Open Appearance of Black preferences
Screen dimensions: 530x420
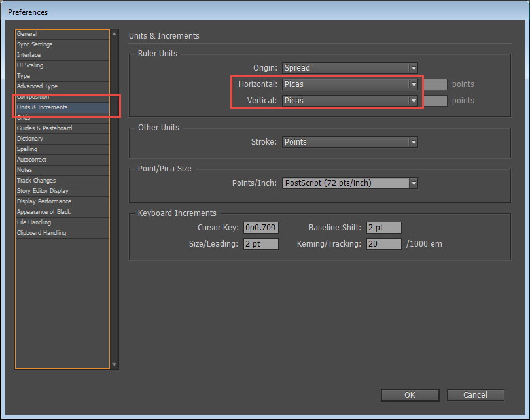(x=62, y=212)
